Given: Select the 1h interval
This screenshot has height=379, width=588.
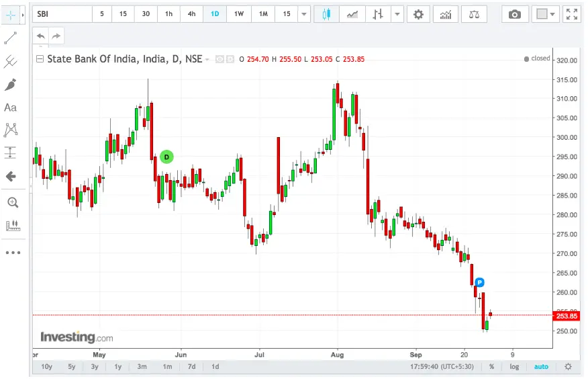Looking at the screenshot, I should [x=168, y=14].
